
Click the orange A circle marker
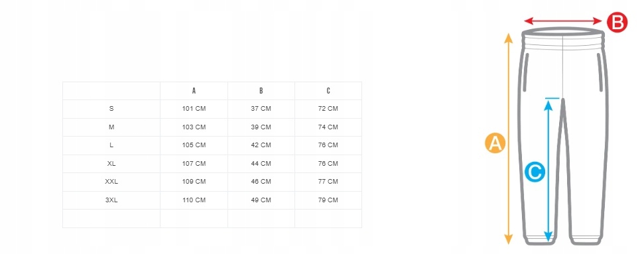pyautogui.click(x=495, y=143)
